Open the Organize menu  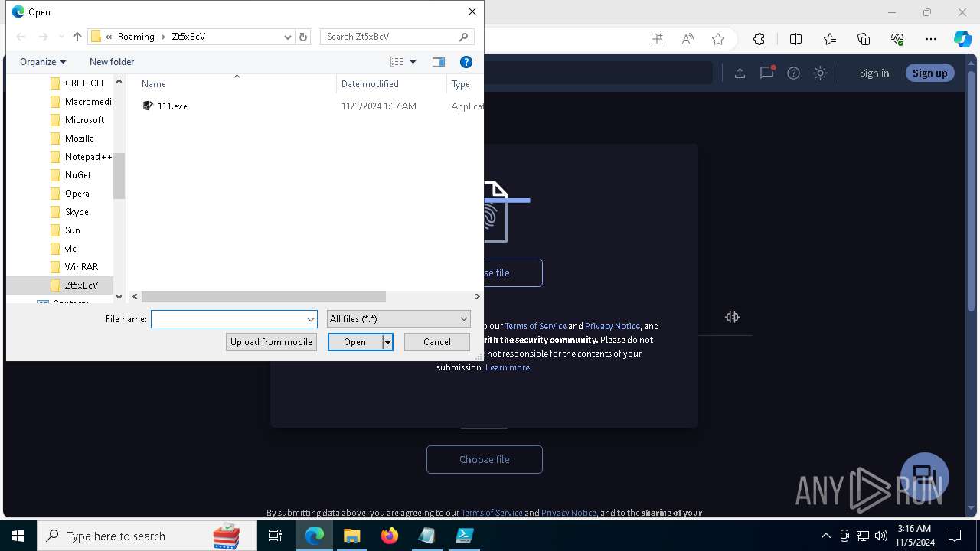point(43,62)
